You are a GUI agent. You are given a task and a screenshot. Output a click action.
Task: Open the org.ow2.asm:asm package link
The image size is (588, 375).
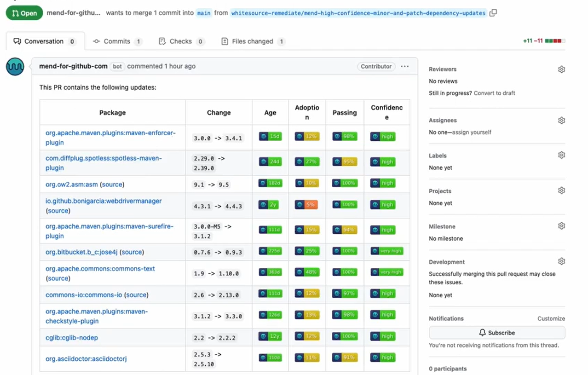point(72,185)
